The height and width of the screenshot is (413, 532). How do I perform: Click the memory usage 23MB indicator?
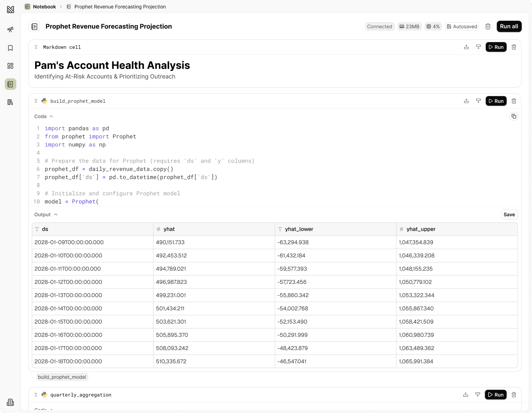click(409, 27)
